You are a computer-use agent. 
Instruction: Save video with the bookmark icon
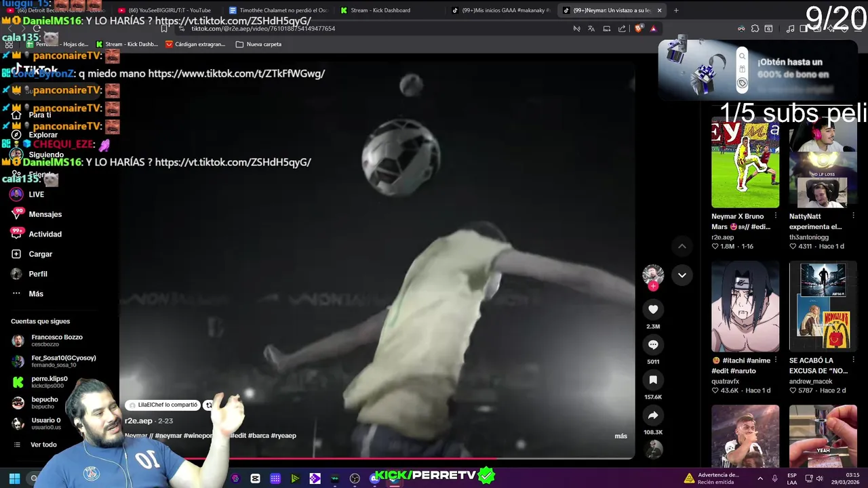point(653,380)
